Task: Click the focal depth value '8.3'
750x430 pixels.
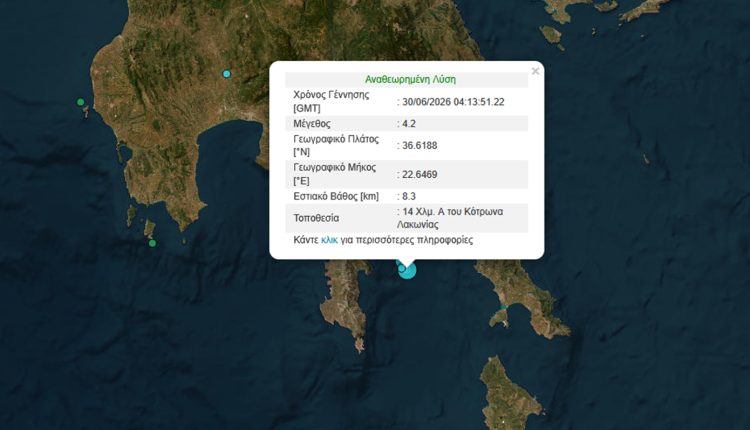Action: 409,196
